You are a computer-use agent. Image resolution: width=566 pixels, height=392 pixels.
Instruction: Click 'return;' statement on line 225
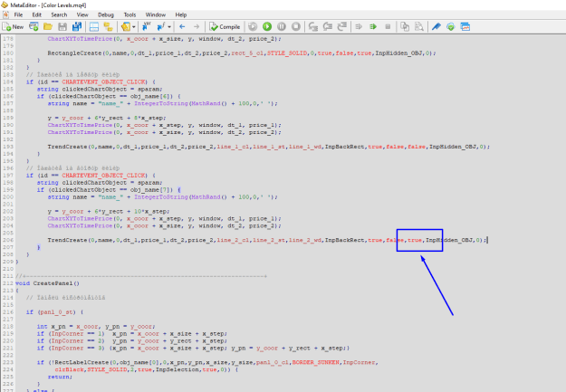pyautogui.click(x=60, y=377)
